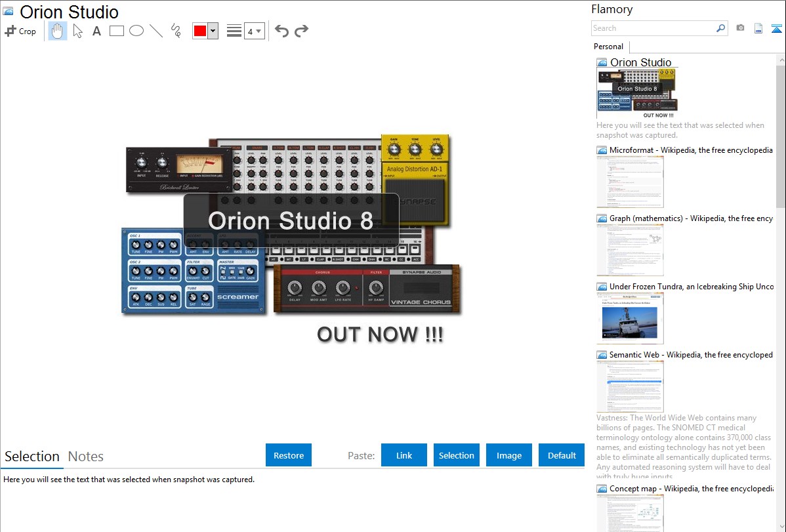
Task: Open the Personal tab
Action: (609, 47)
